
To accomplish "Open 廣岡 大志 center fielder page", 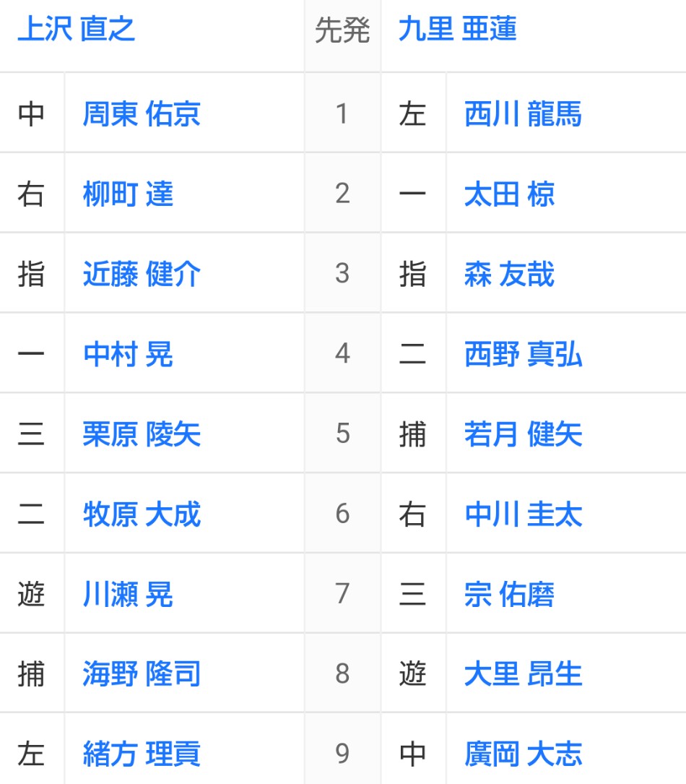I will tap(523, 754).
